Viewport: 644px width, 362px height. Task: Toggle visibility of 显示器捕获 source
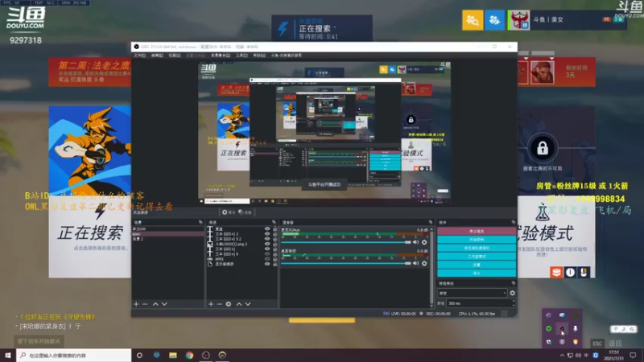(267, 264)
